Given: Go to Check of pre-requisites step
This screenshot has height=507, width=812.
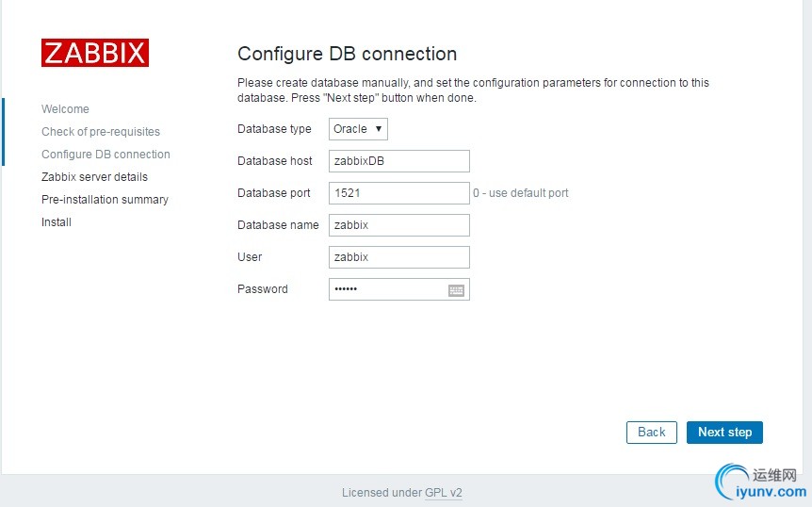Looking at the screenshot, I should coord(101,132).
